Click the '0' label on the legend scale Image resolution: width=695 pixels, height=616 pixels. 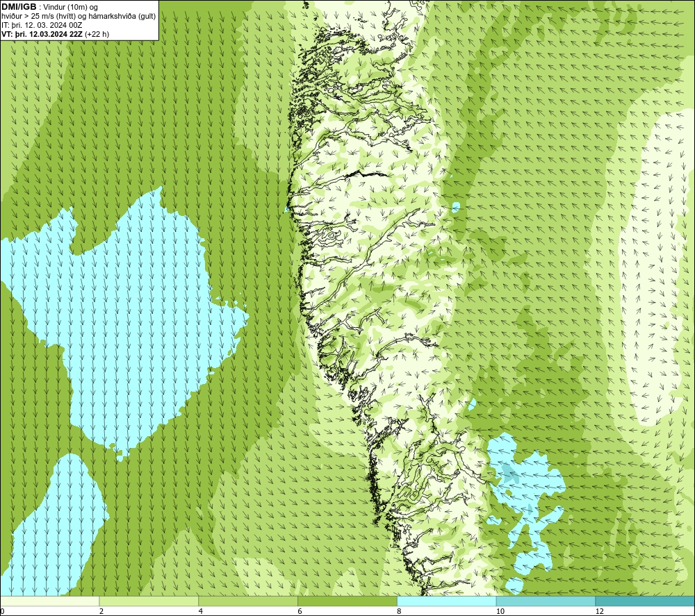point(2,611)
